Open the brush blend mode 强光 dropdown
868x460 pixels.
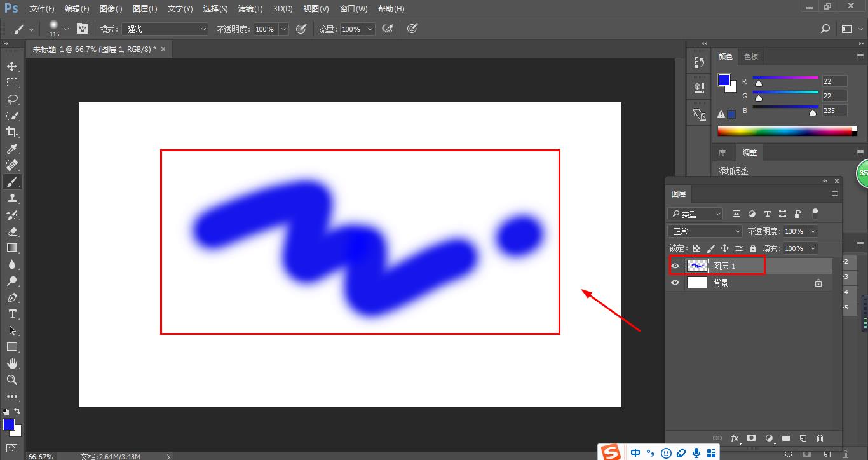click(x=165, y=29)
